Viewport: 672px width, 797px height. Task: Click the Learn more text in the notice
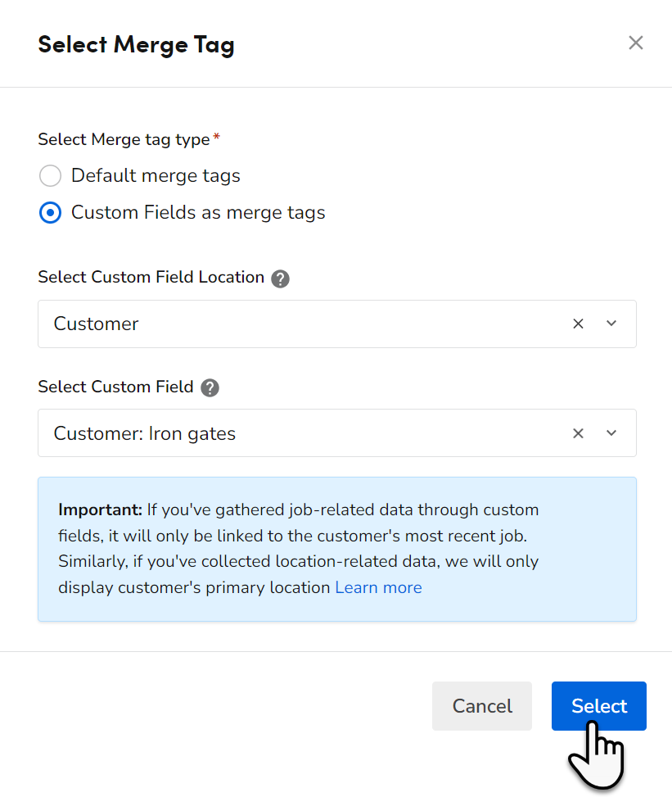tap(378, 587)
